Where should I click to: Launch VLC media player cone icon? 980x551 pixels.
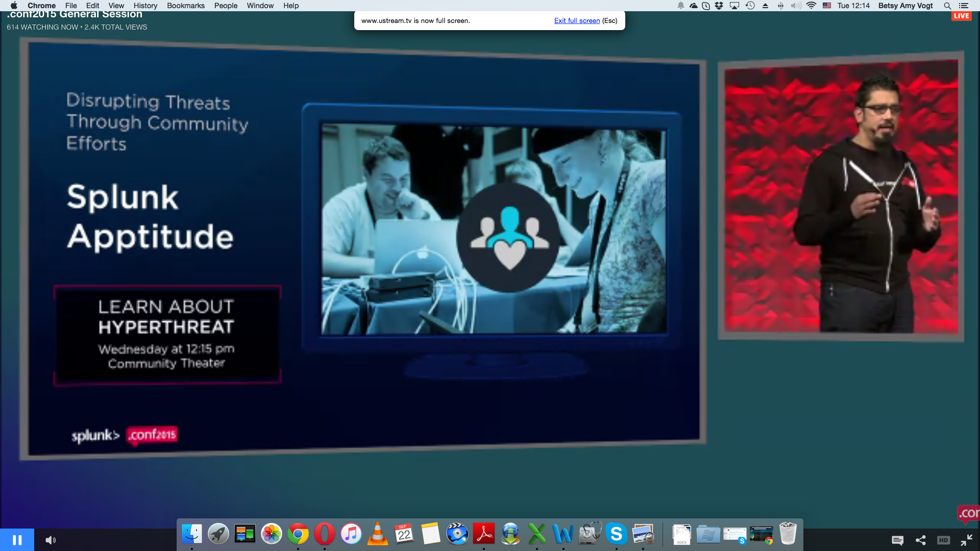coord(378,534)
